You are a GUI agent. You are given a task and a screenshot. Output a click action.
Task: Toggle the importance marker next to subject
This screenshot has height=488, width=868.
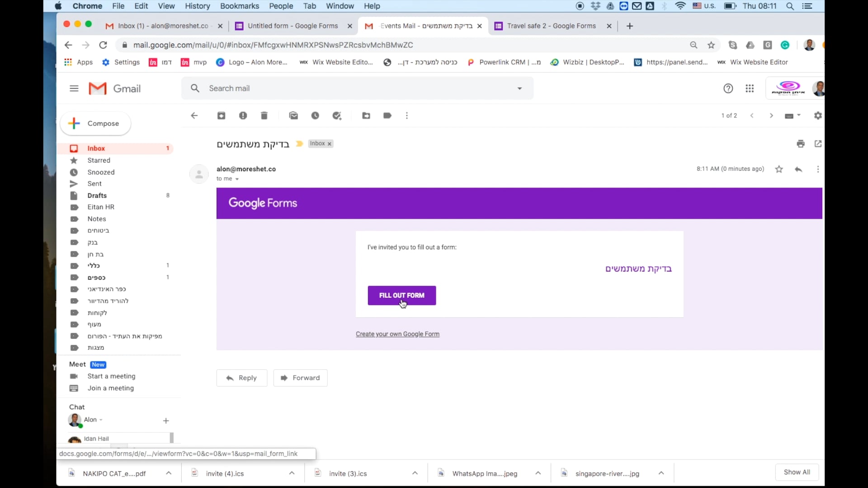pos(299,144)
